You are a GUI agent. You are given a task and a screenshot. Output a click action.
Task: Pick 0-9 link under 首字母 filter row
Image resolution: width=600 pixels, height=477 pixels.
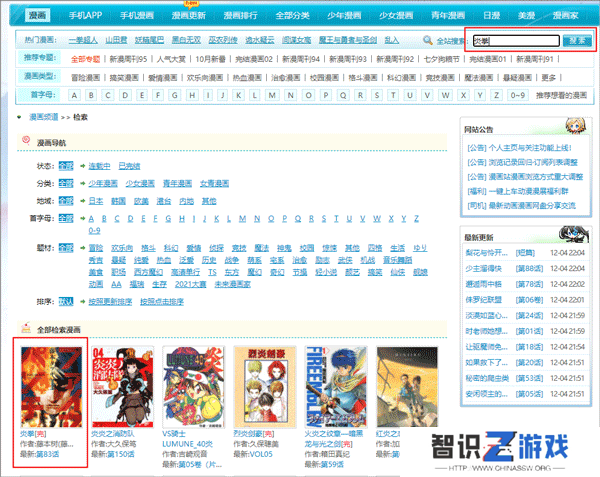[x=94, y=231]
